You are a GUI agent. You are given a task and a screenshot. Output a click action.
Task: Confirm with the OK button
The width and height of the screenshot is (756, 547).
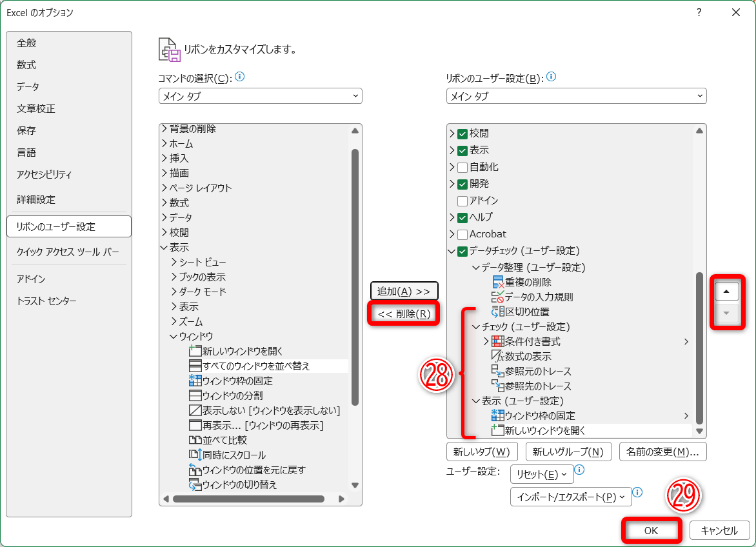(651, 530)
